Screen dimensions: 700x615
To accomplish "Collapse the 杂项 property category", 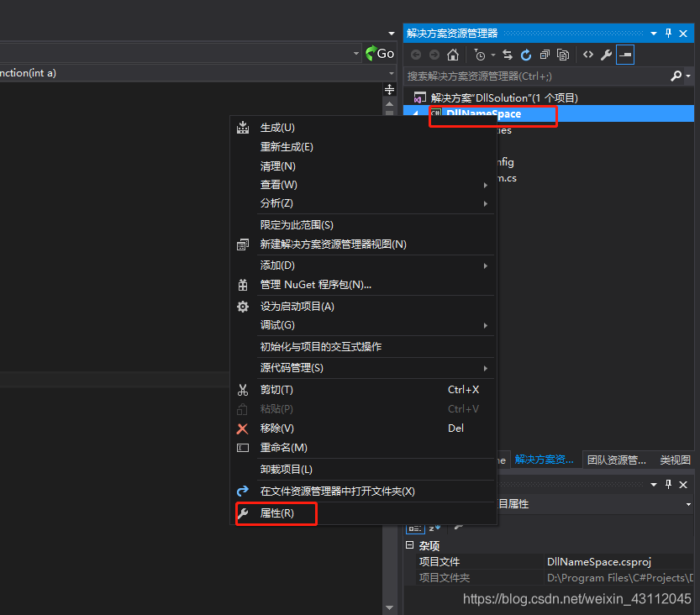I will (410, 545).
